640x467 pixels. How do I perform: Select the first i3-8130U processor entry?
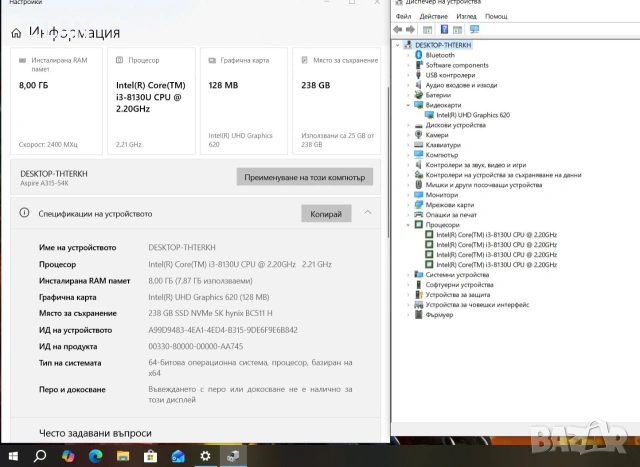point(496,235)
